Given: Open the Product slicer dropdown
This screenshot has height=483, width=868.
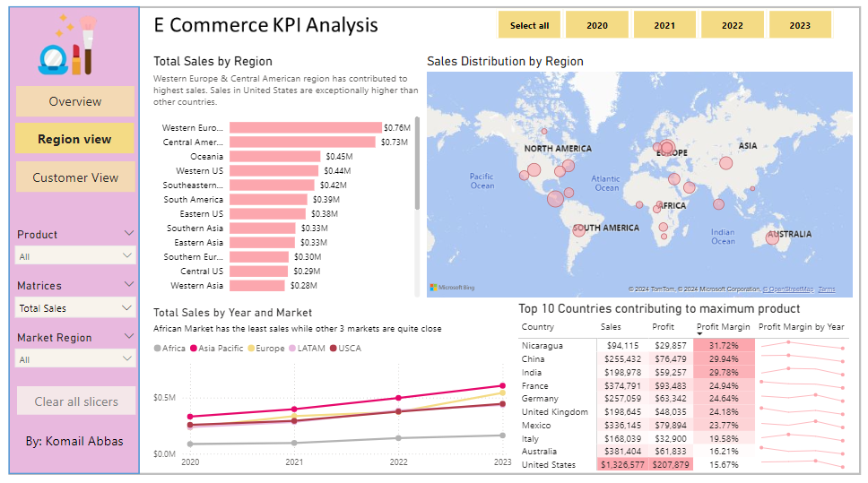Looking at the screenshot, I should click(x=76, y=256).
